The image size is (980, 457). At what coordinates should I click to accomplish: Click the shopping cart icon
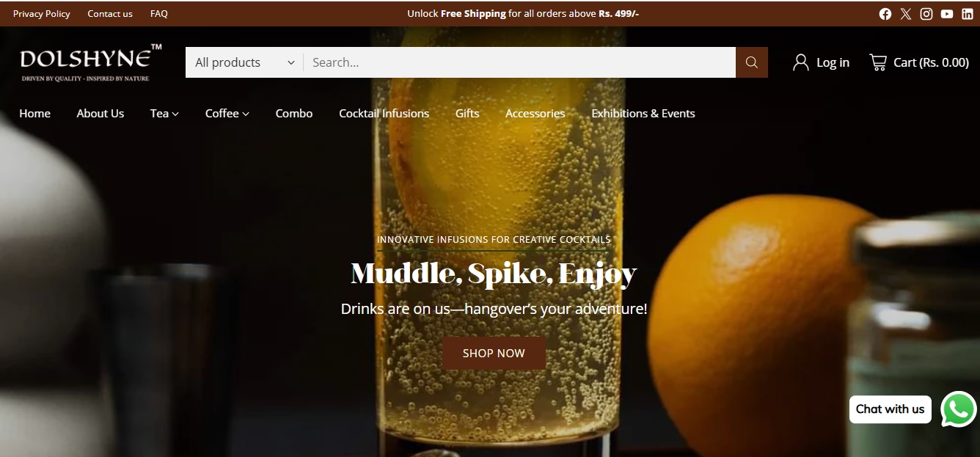coord(877,62)
